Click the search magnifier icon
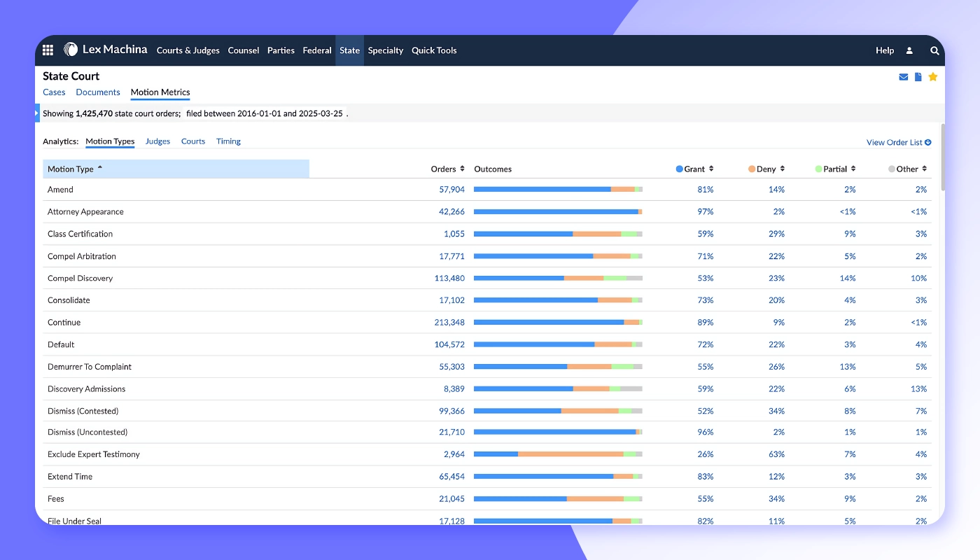 pos(934,50)
